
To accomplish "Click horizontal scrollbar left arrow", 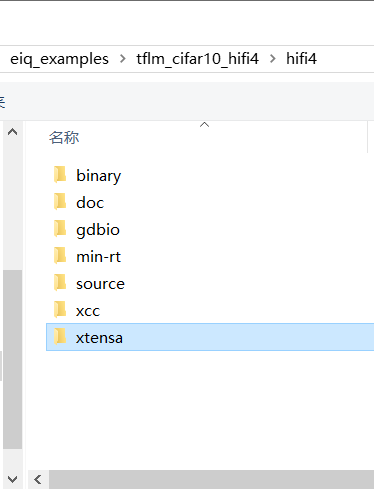I will [x=38, y=480].
